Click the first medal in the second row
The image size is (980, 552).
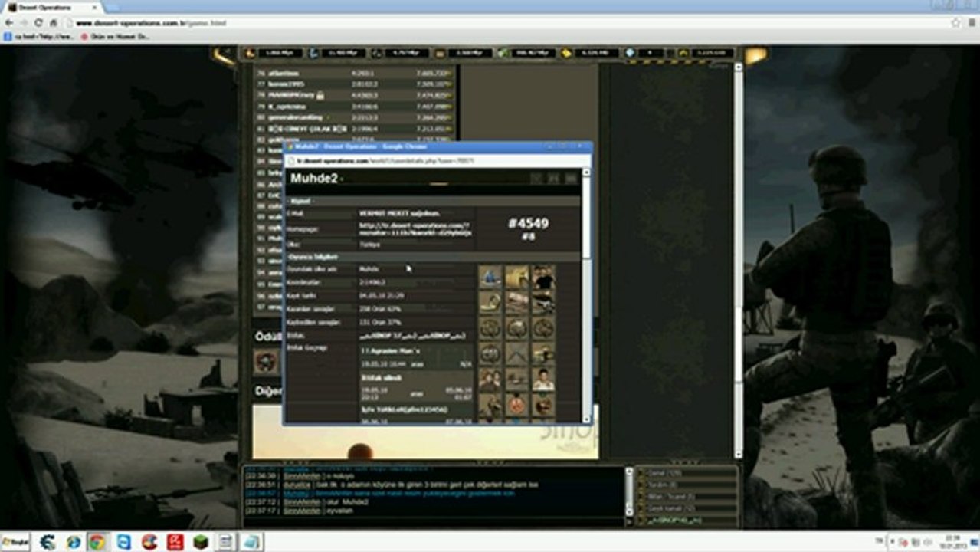coord(490,303)
